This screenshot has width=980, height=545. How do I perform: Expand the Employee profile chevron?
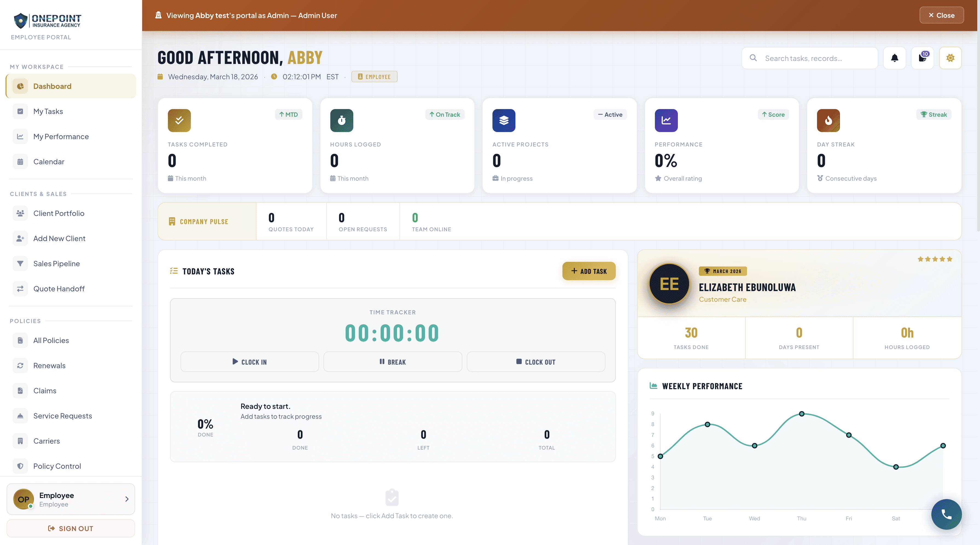point(127,499)
